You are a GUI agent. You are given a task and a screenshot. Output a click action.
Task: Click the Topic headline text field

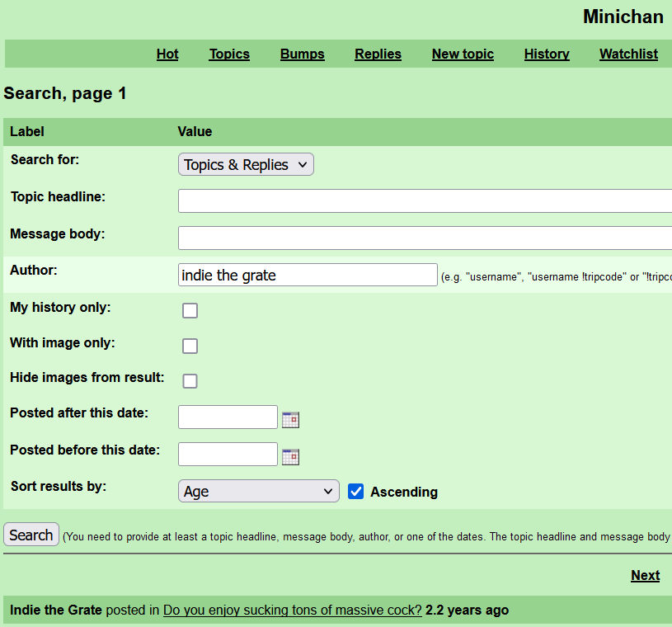click(x=425, y=201)
